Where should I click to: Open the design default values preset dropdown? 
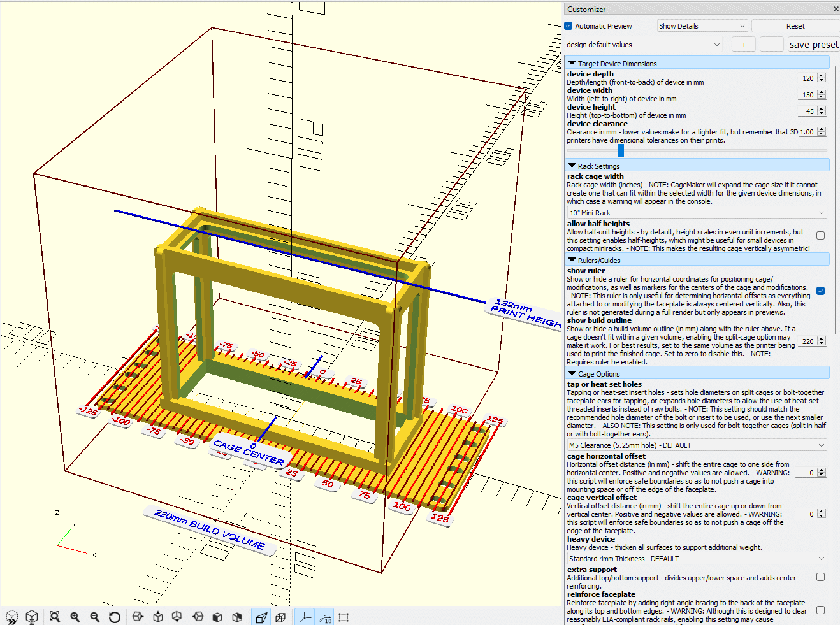(x=644, y=45)
